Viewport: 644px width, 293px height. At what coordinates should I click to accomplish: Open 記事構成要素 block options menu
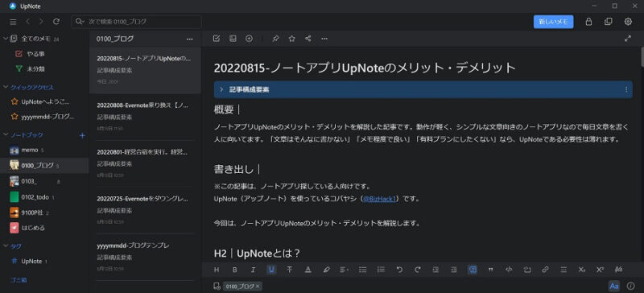coord(626,89)
